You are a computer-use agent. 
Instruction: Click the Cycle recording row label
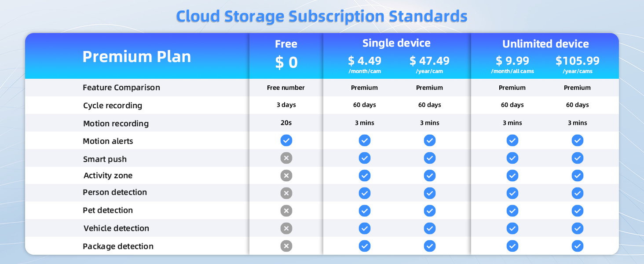point(113,106)
